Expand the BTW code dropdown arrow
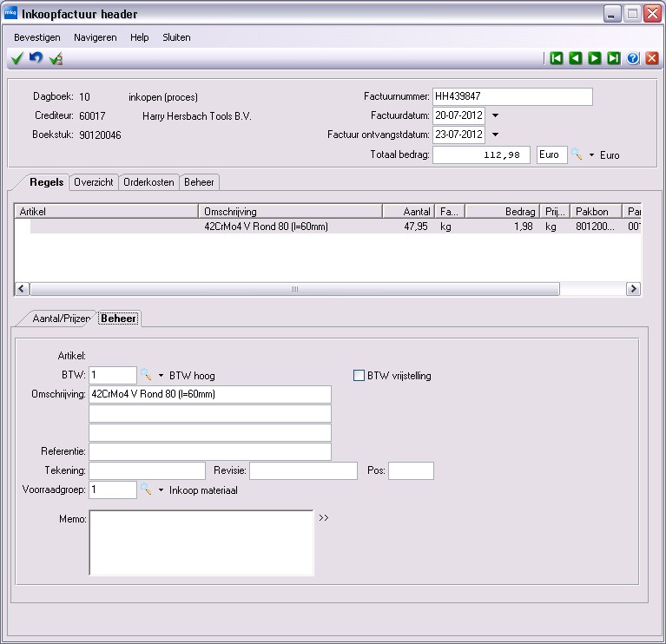The width and height of the screenshot is (666, 644). 161,375
